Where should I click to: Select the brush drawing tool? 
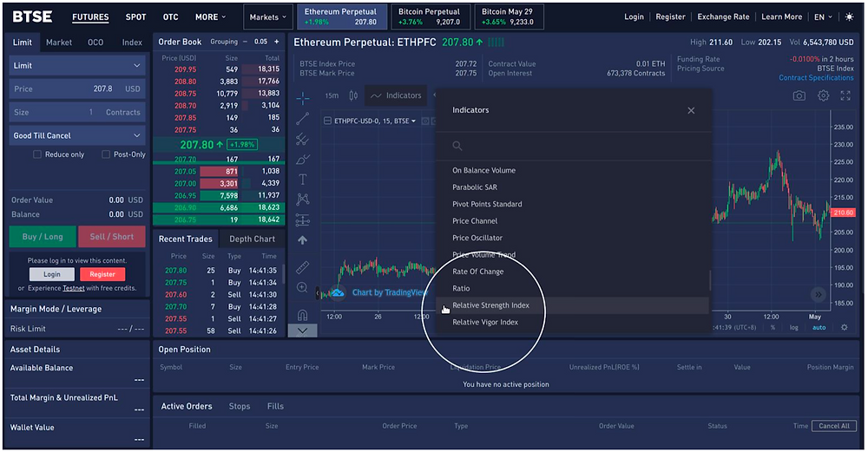(x=303, y=160)
